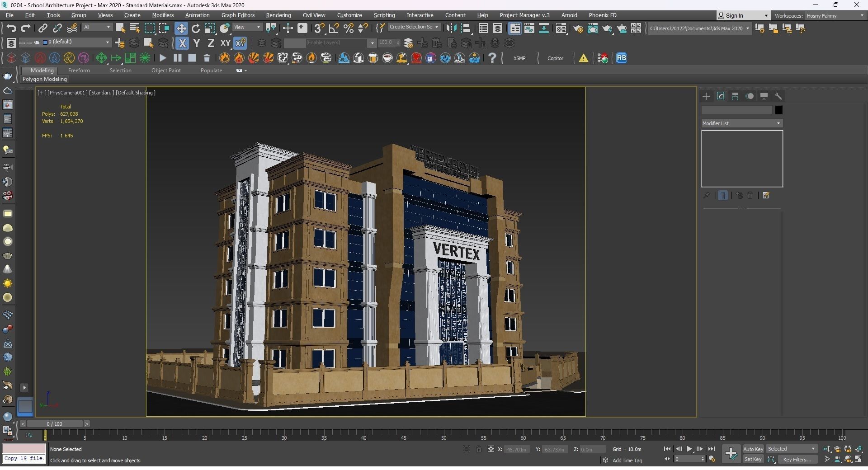Expand the project path dropdown
Image resolution: width=868 pixels, height=470 pixels.
click(747, 28)
